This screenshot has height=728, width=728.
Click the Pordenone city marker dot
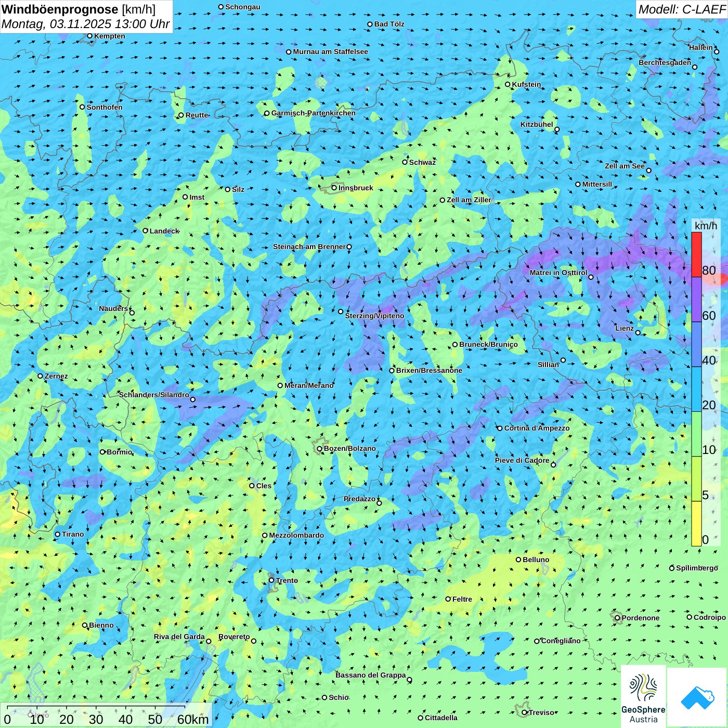tap(617, 618)
